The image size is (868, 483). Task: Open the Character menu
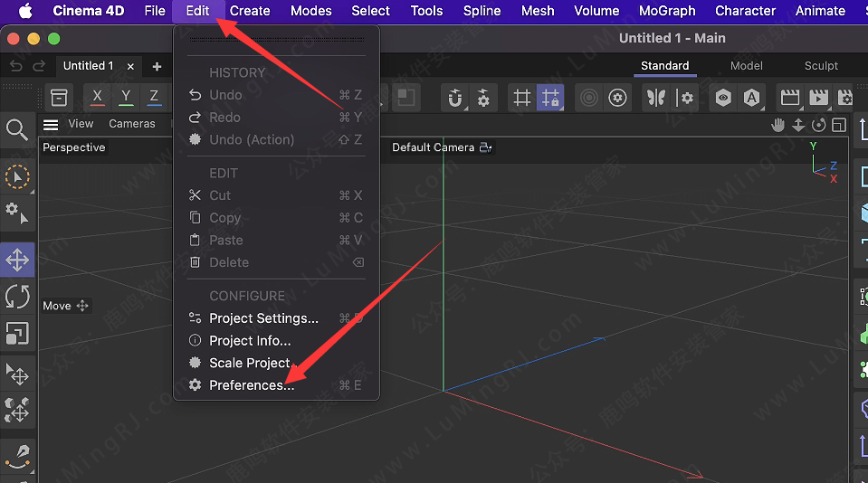(x=745, y=11)
